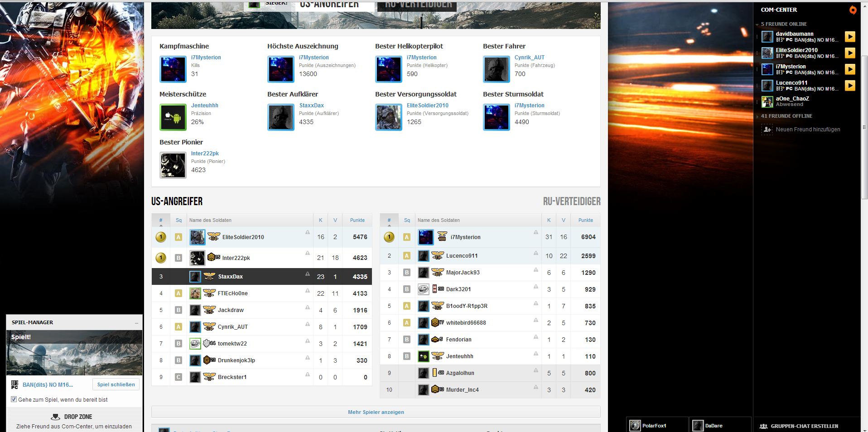Screen dimensions: 868x432
Task: Click B1oodY-R1pp3R in RU scoreboard
Action: click(x=467, y=306)
